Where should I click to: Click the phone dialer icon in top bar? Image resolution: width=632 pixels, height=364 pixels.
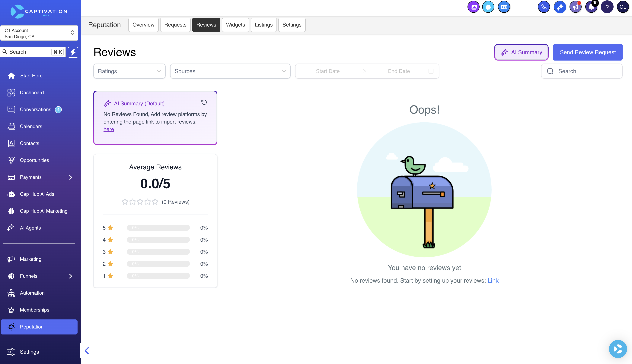pyautogui.click(x=543, y=7)
